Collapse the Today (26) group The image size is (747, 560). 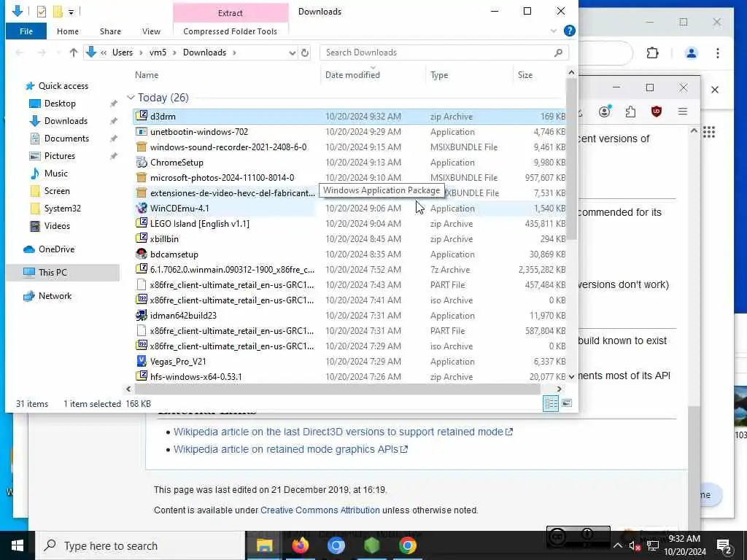[x=131, y=98]
